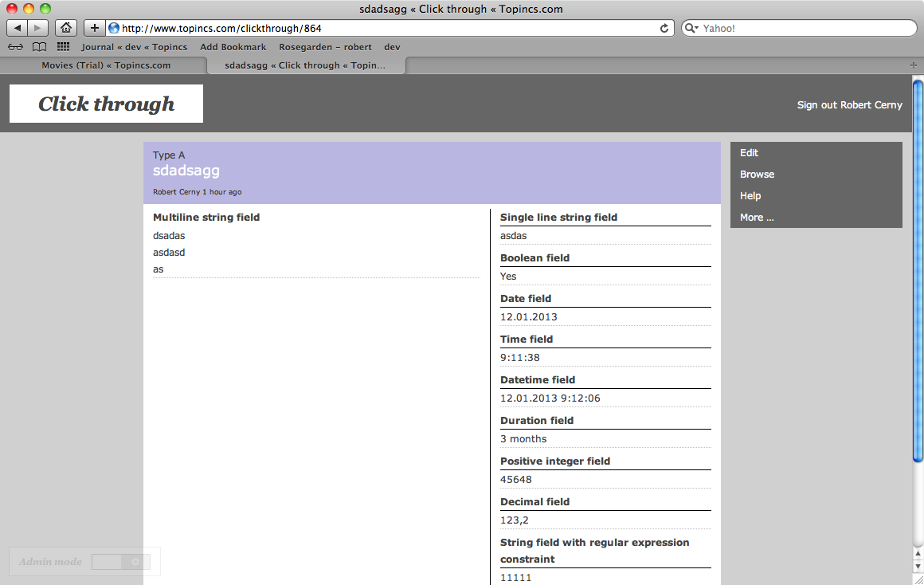Screen dimensions: 924x585
Task: Add a new tab with plus icon
Action: click(x=913, y=65)
